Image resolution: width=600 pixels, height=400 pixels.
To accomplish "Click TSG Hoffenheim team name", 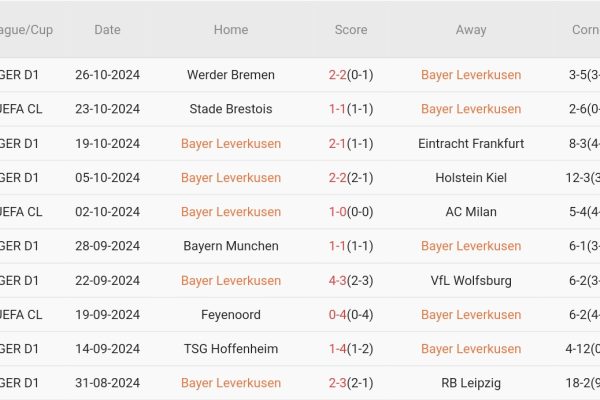I will [x=231, y=349].
